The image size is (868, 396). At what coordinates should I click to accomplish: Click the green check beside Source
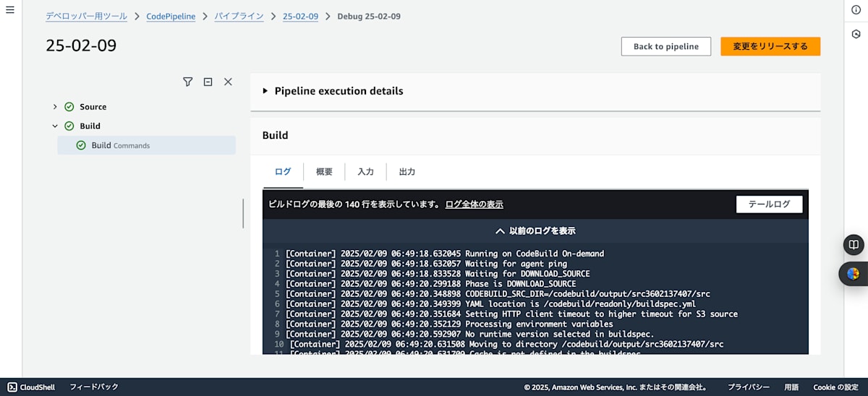[x=69, y=107]
